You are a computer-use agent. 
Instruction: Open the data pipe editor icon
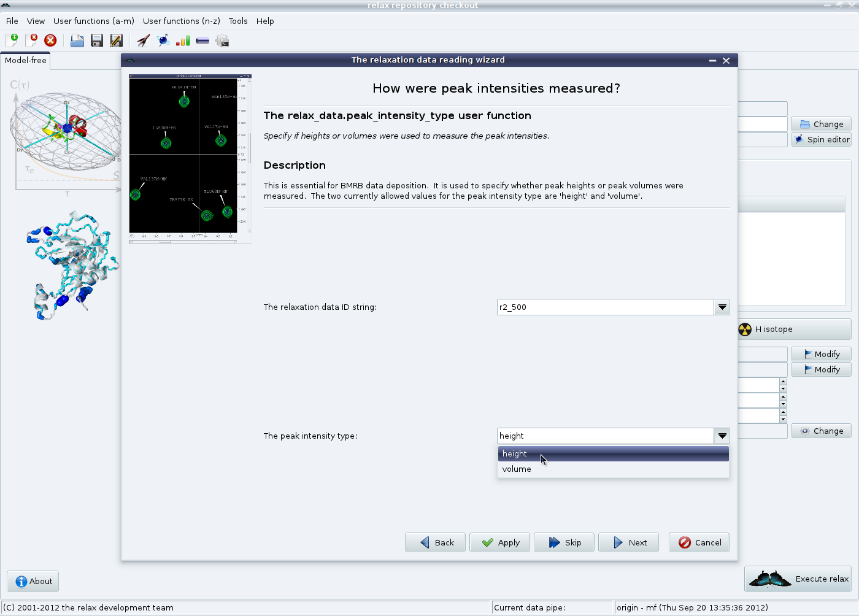pos(202,40)
